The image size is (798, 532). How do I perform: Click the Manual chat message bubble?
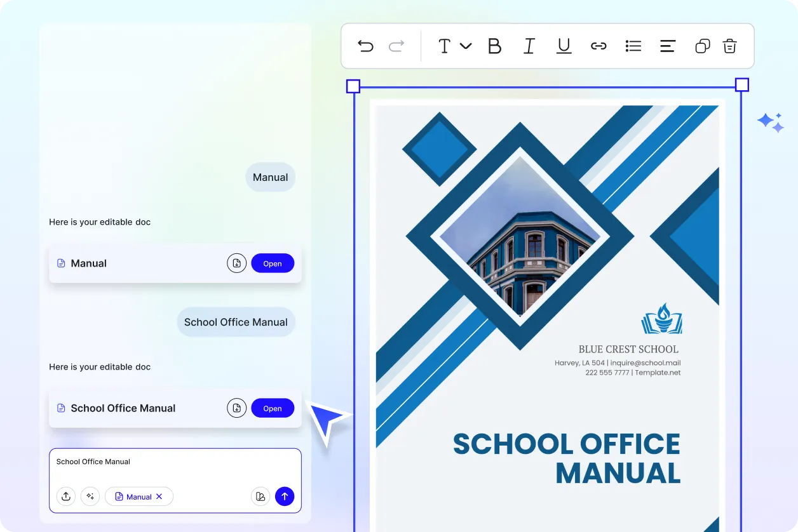(271, 177)
